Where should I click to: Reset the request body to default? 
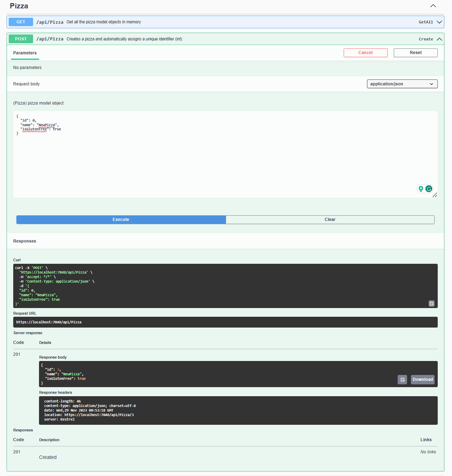(x=415, y=53)
